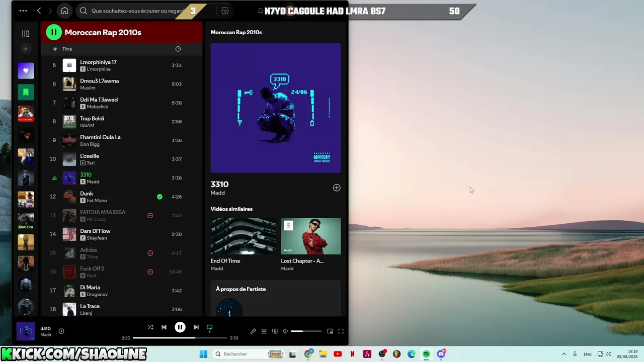Click the 3310 cover in the bottom player bar
This screenshot has width=644, height=362.
coord(26,331)
